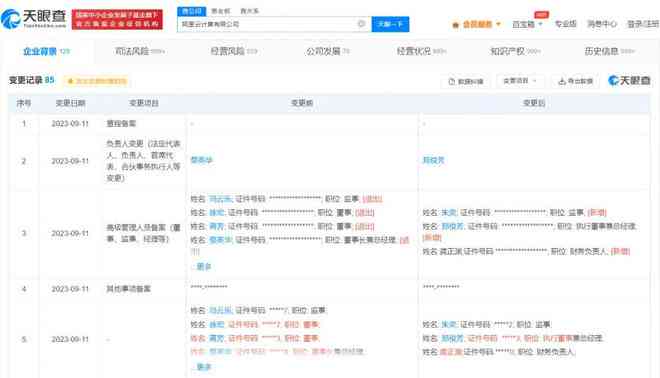
Task: Open the 经营风险 tab
Action: [234, 51]
